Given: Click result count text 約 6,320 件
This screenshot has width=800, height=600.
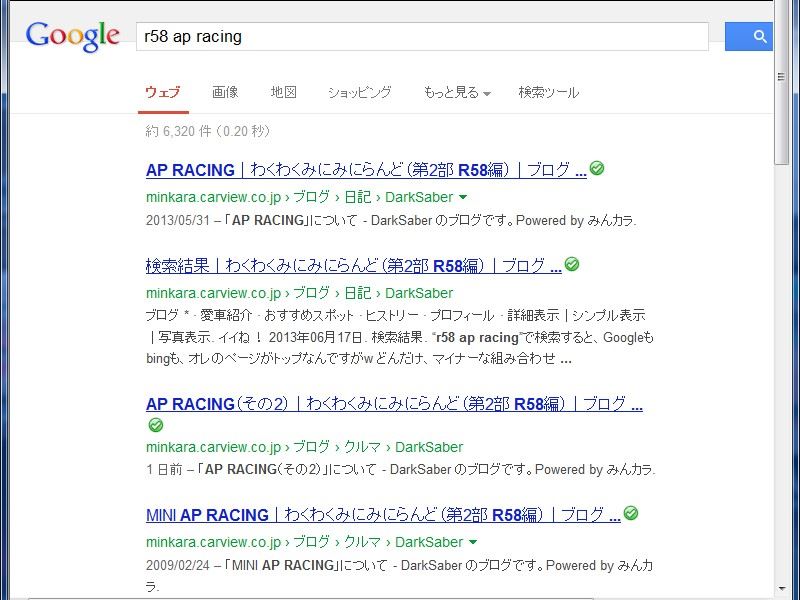Looking at the screenshot, I should (x=178, y=131).
